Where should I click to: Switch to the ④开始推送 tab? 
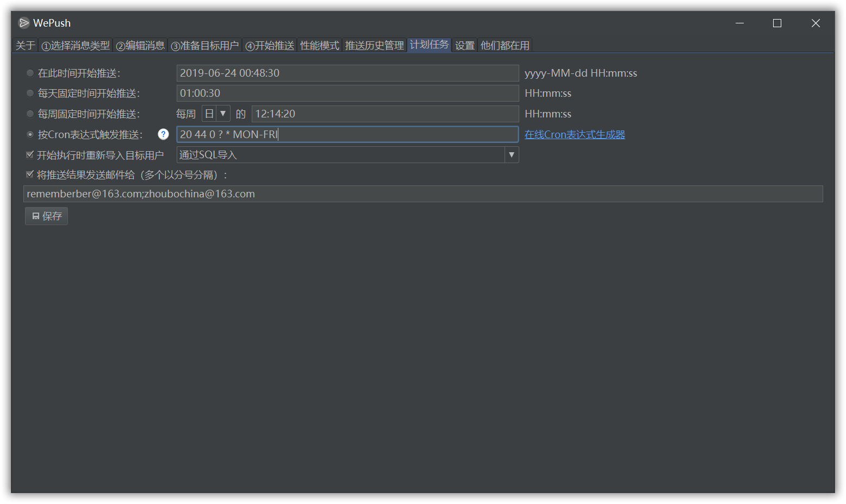[270, 46]
